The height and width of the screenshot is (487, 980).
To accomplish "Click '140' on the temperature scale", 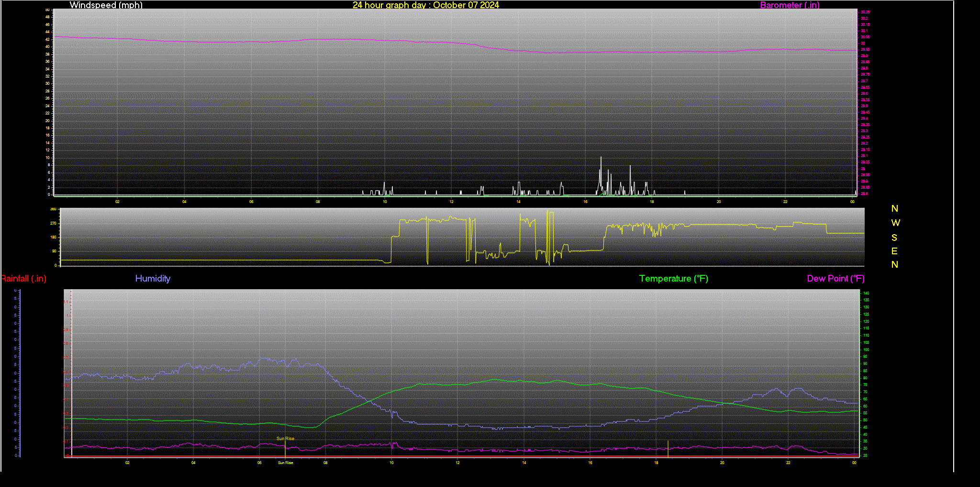I will [866, 293].
